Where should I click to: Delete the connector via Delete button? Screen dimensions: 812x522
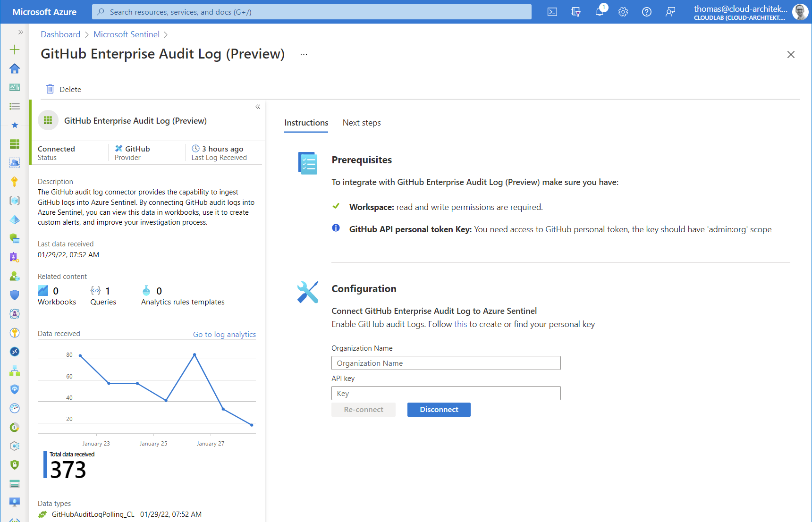(64, 89)
